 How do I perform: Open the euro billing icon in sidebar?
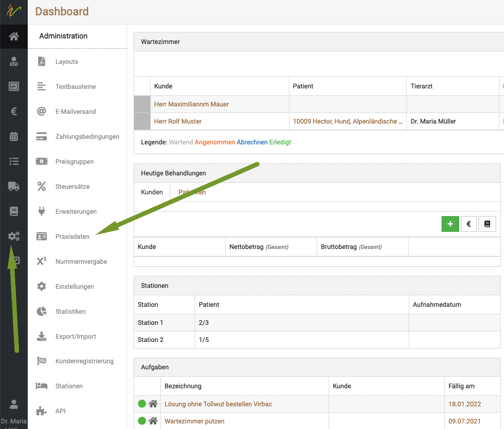click(14, 111)
